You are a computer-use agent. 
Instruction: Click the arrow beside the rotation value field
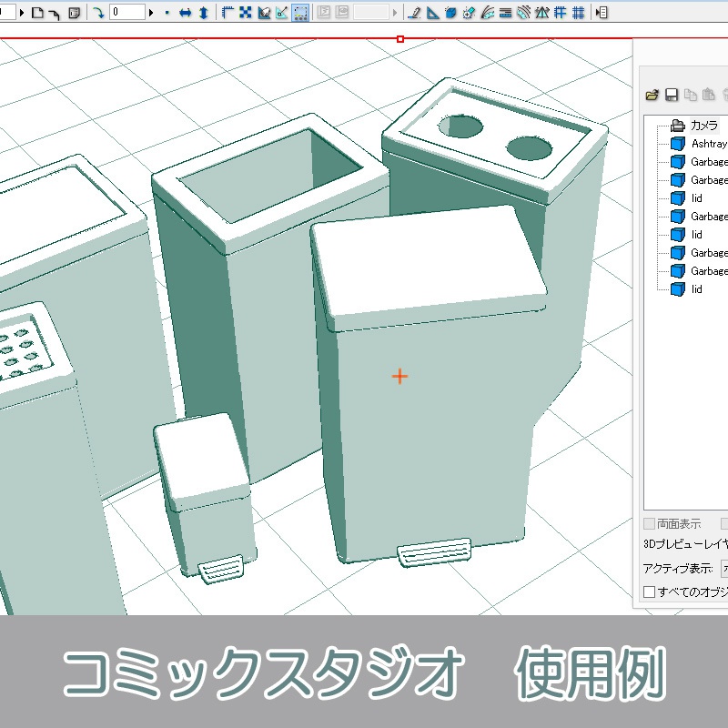pyautogui.click(x=151, y=12)
